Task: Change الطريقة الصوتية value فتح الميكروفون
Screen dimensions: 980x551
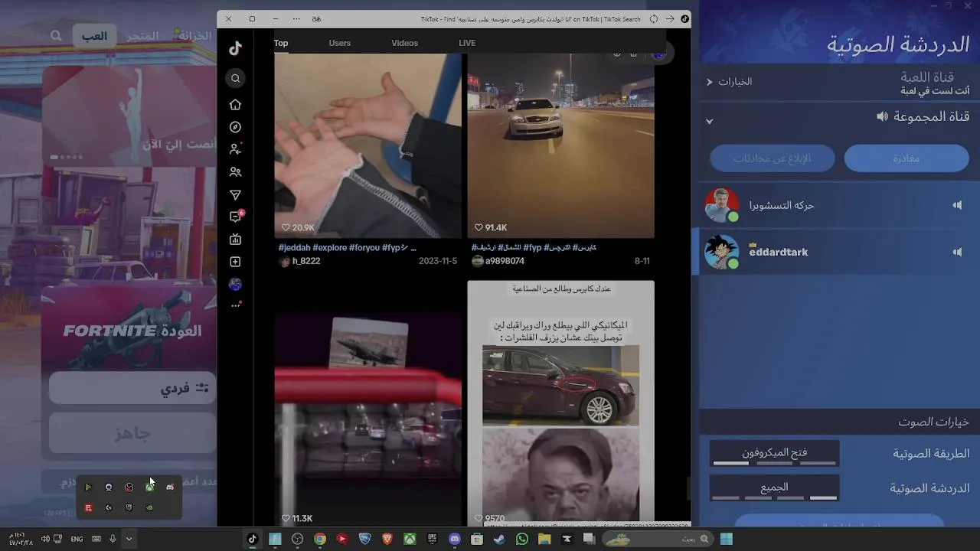Action: pos(774,453)
